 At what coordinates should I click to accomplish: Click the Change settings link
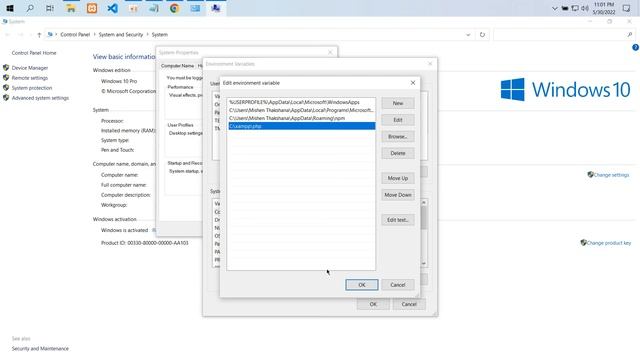[x=611, y=175]
